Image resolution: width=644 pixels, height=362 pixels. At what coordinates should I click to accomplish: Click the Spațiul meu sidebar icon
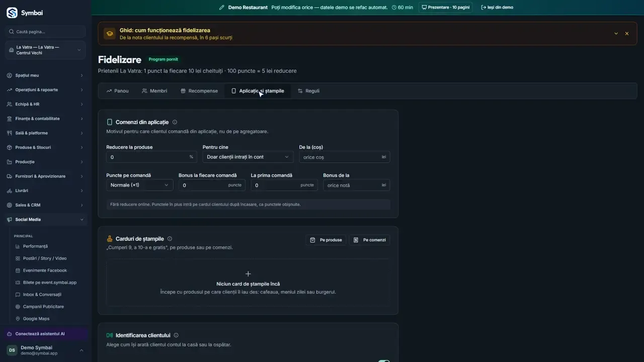pos(10,75)
